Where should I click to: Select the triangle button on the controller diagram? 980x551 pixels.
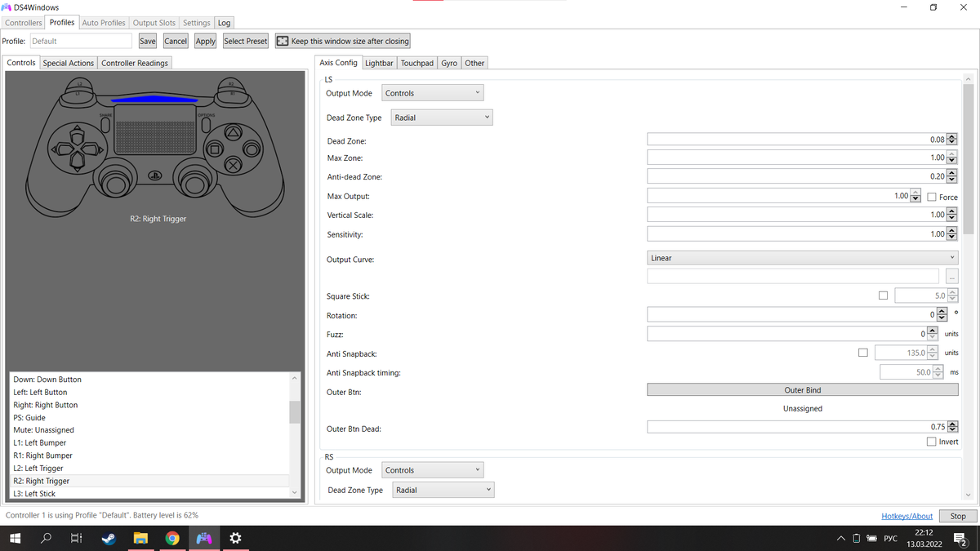point(233,131)
